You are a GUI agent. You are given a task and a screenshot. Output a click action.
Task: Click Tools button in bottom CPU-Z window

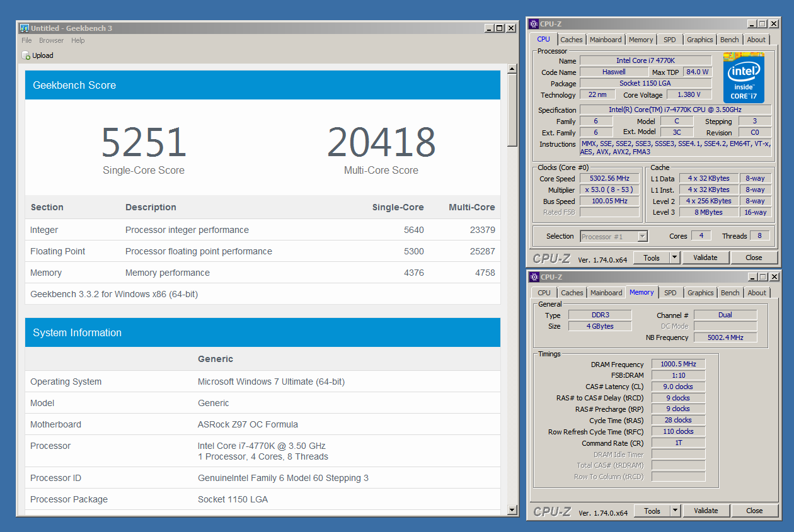(652, 511)
